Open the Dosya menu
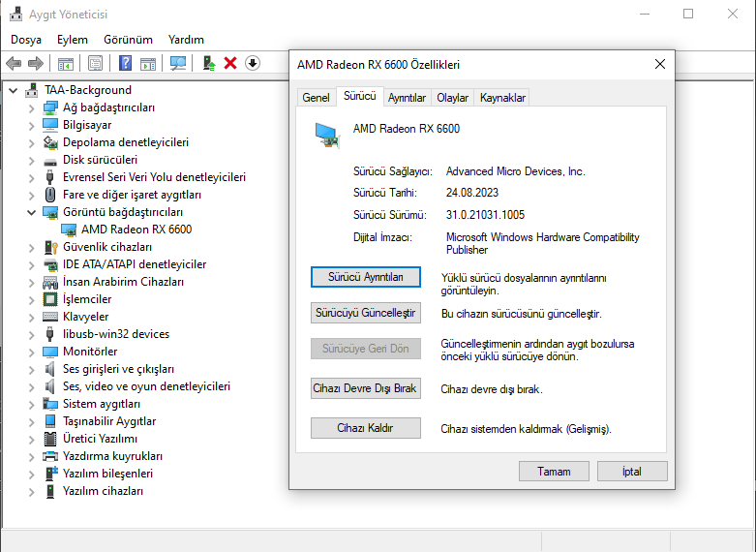756x552 pixels. coord(26,40)
